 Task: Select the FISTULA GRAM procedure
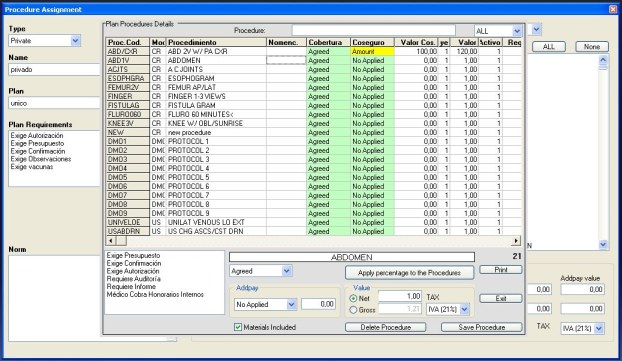coord(216,106)
